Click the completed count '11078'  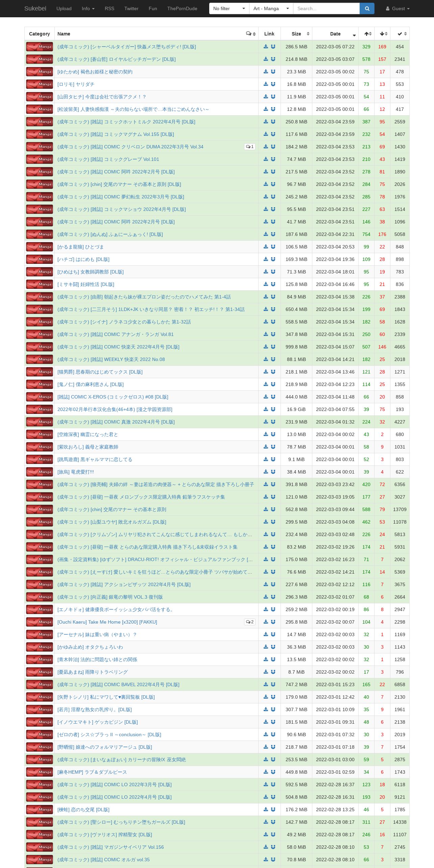pos(400,522)
